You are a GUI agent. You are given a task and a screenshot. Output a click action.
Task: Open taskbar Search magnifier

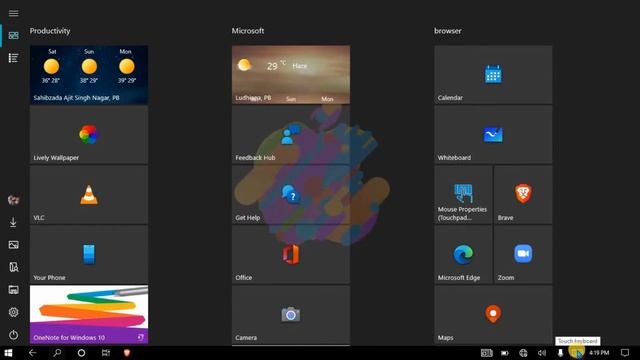pyautogui.click(x=57, y=353)
